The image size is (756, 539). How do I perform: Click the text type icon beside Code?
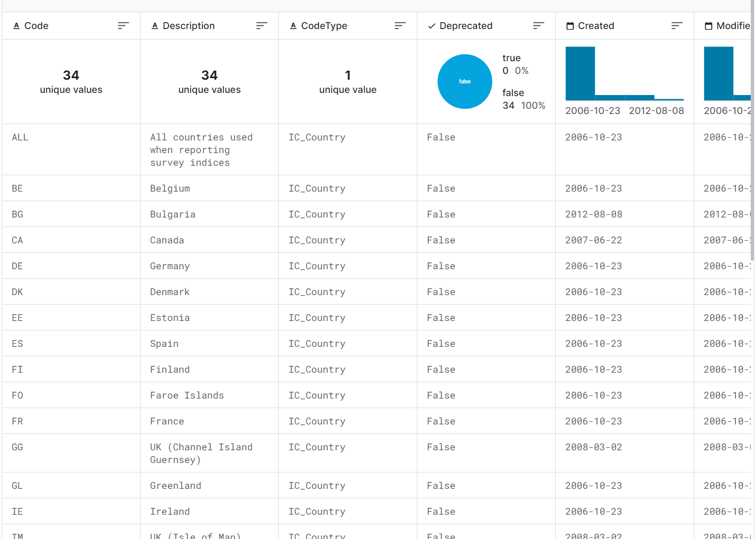pos(16,26)
